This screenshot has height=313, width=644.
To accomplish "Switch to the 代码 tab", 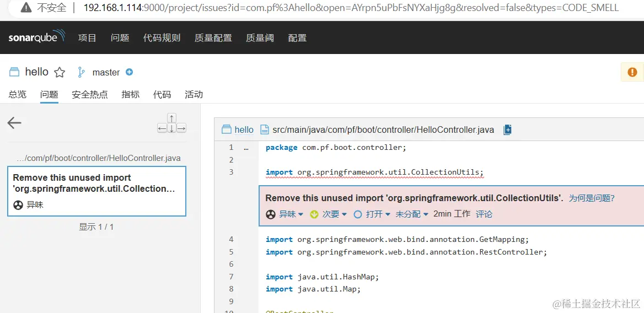I will click(x=162, y=94).
